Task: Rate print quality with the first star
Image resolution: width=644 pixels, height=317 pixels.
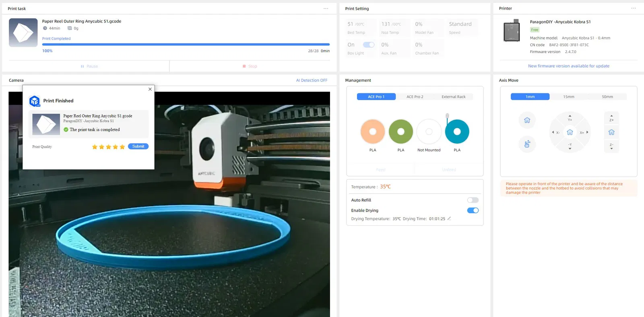Action: [x=95, y=147]
